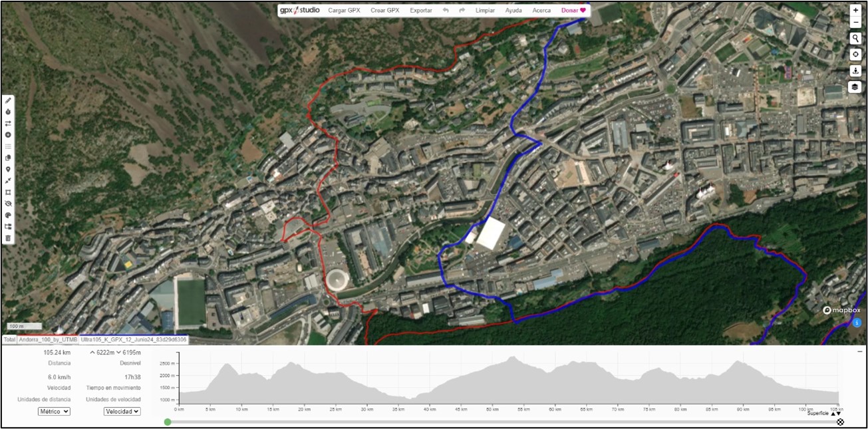Select the Total tab
This screenshot has width=868, height=429.
9,340
